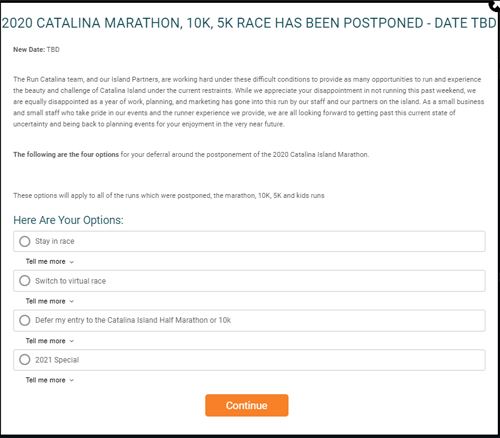The width and height of the screenshot is (500, 438).
Task: Choose the 'Switch to virtual race' radio option
Action: [25, 281]
